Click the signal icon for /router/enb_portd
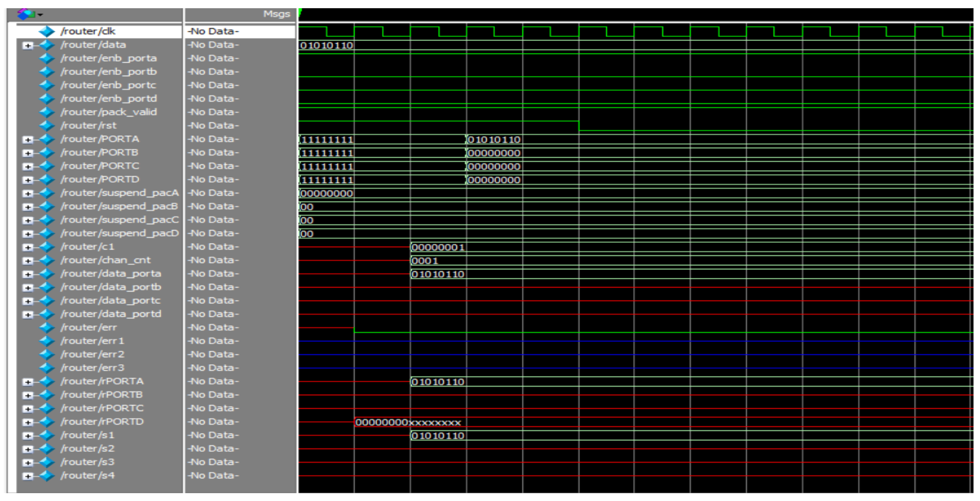 coord(47,98)
